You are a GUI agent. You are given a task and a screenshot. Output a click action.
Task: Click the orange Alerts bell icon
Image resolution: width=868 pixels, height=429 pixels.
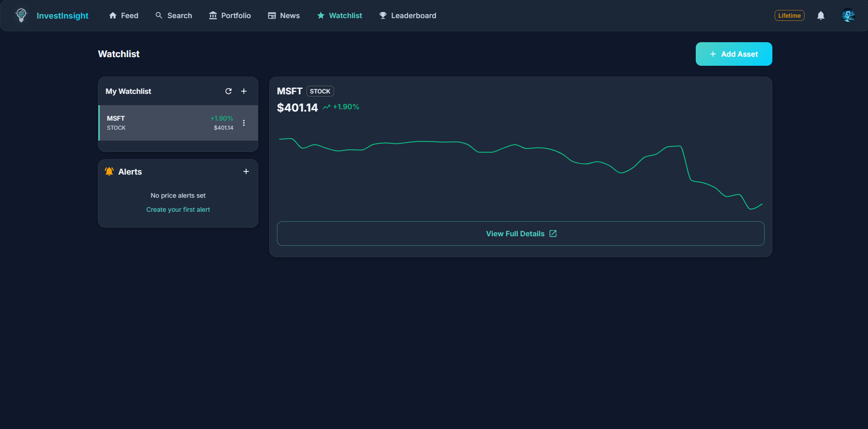(x=109, y=171)
